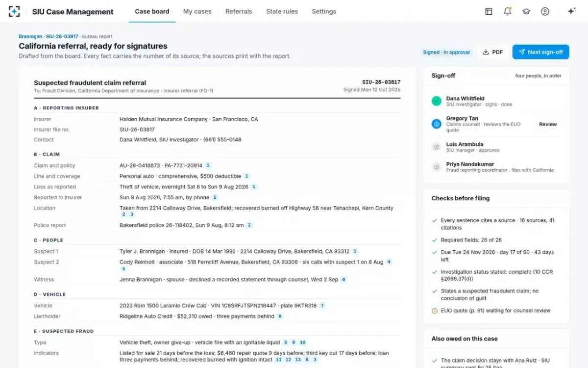Click the clock icon beside EUO quote check
Screen dimensions: 588x368
434,311
